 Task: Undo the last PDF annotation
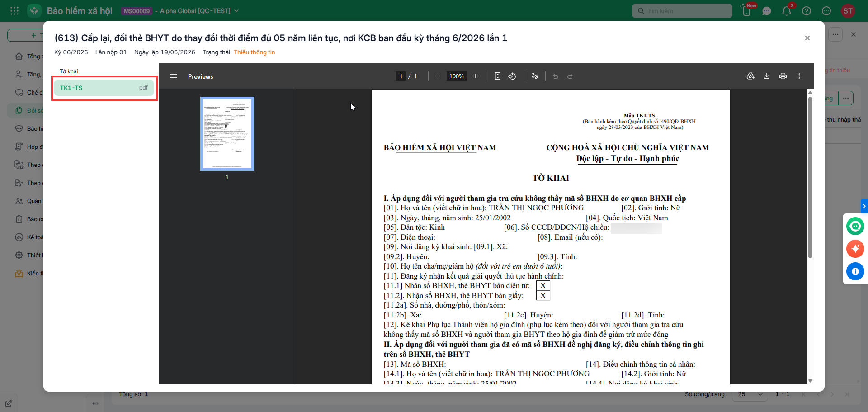[556, 76]
